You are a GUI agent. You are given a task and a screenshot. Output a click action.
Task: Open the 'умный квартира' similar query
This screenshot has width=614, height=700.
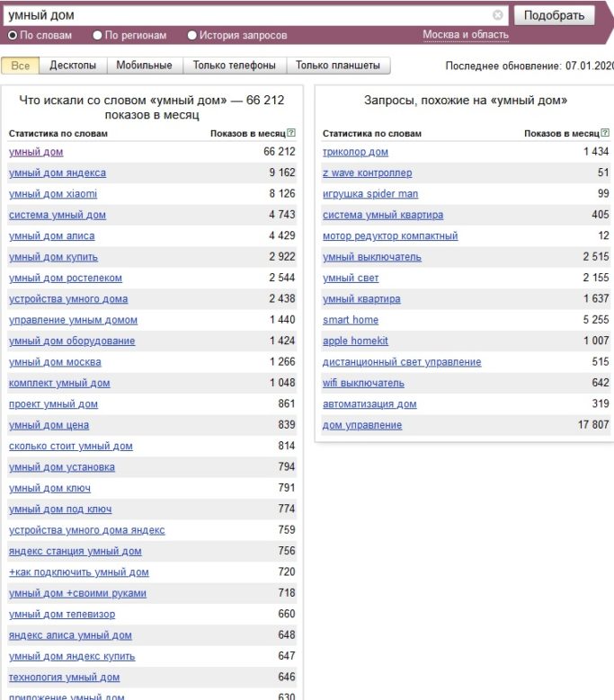(361, 299)
